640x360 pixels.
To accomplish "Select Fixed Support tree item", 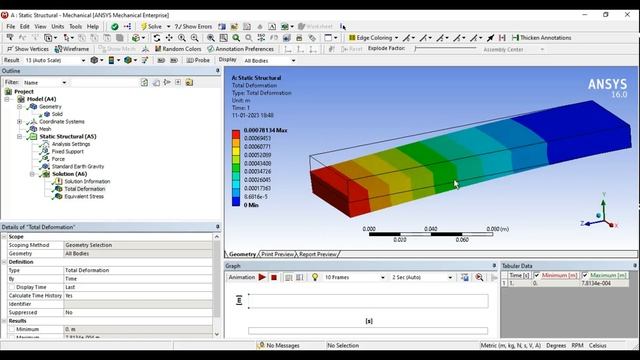I will 67,151.
